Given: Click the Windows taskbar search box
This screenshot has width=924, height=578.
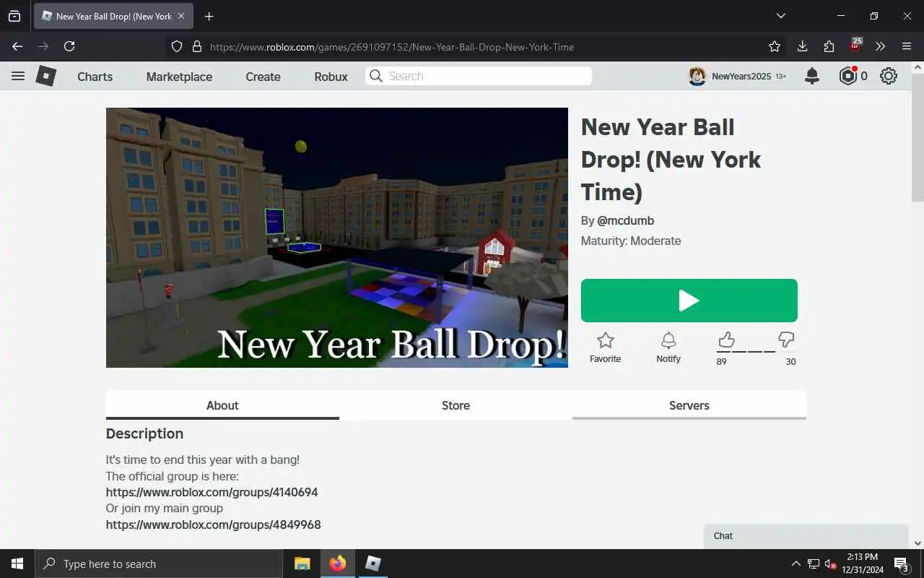Looking at the screenshot, I should tap(159, 564).
